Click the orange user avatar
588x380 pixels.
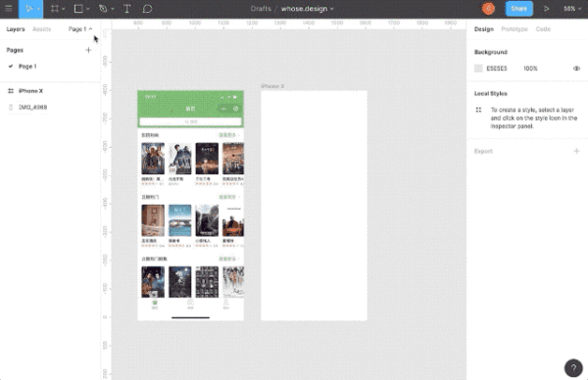click(488, 9)
